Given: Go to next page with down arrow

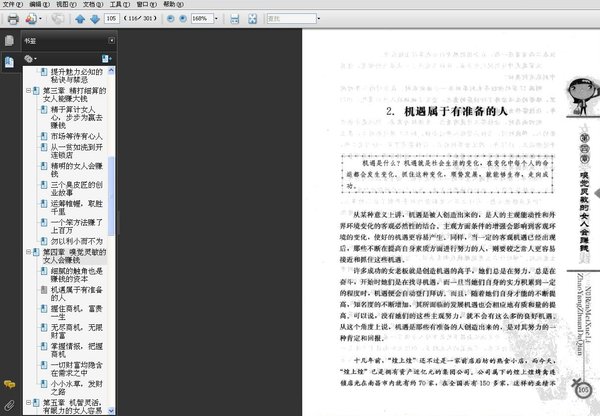Looking at the screenshot, I should [x=95, y=19].
